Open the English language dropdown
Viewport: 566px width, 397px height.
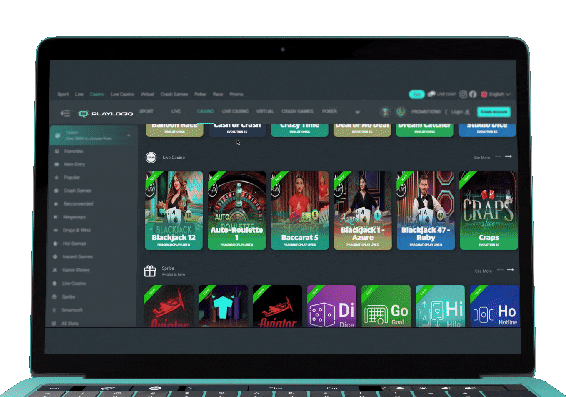[x=496, y=94]
